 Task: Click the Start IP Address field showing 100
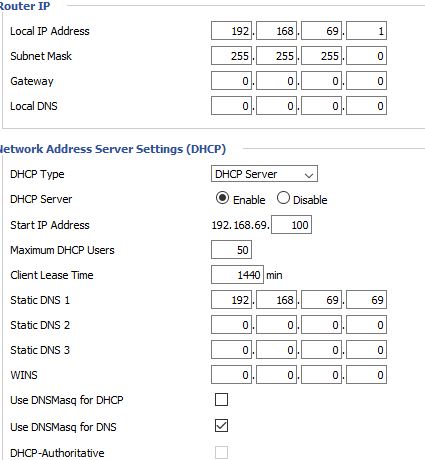(x=291, y=225)
